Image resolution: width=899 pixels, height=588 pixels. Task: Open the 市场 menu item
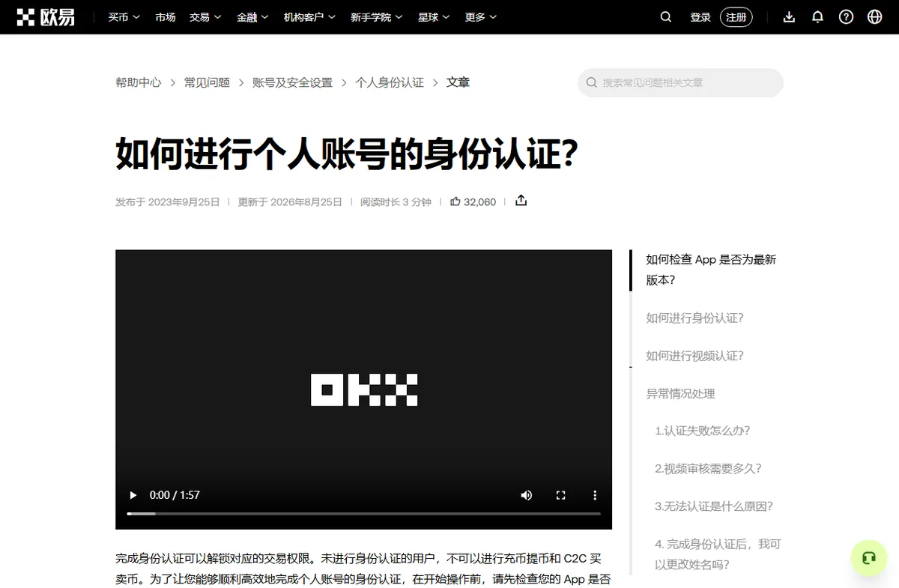point(166,17)
